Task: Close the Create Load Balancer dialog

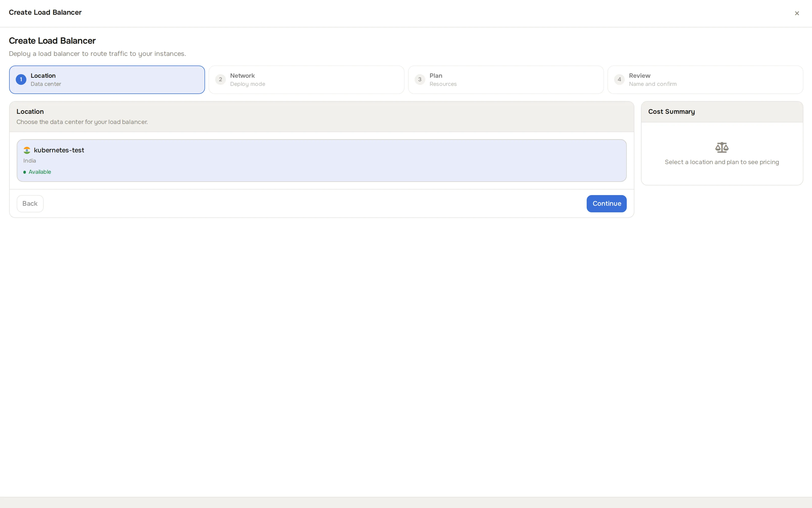Action: coord(797,13)
